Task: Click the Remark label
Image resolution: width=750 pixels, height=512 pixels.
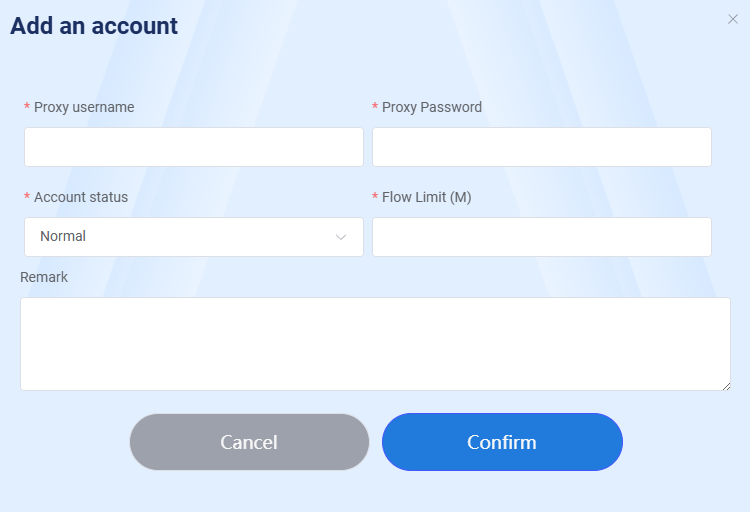Action: [x=44, y=277]
